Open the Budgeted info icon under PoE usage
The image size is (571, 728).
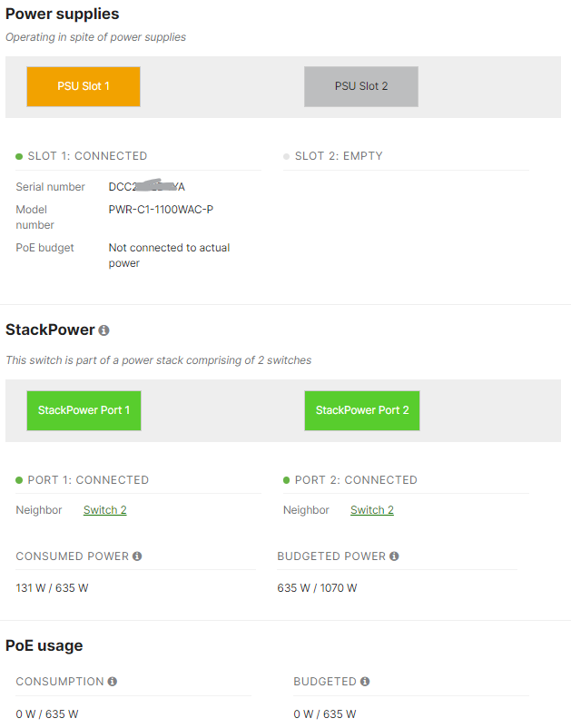(364, 681)
